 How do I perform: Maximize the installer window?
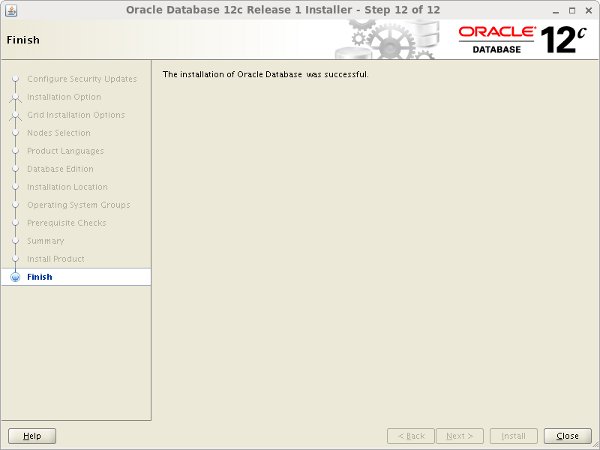coord(572,11)
